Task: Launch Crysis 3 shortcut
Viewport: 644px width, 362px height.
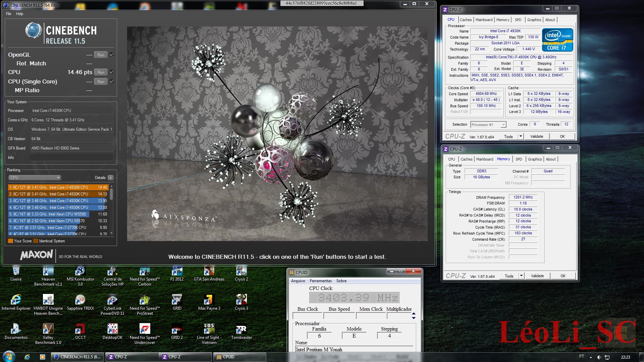Action: (x=241, y=302)
